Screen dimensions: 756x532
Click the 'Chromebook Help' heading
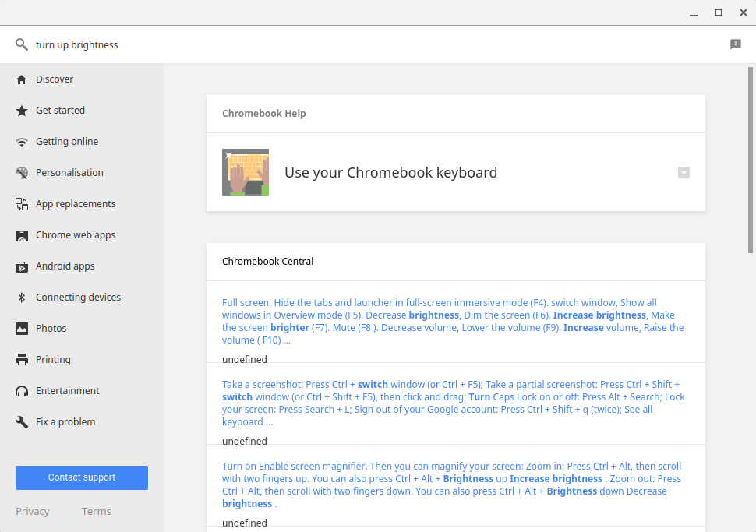(263, 113)
